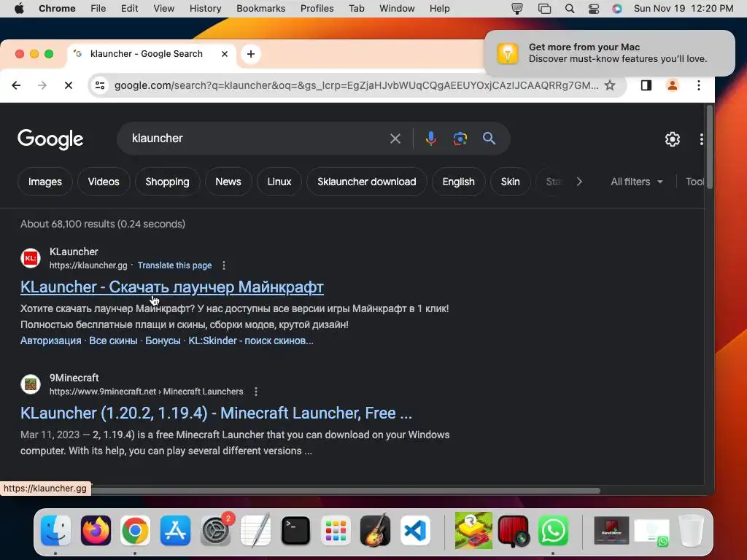Viewport: 747px width, 560px height.
Task: Submit search with the magnifying glass icon
Action: (489, 139)
